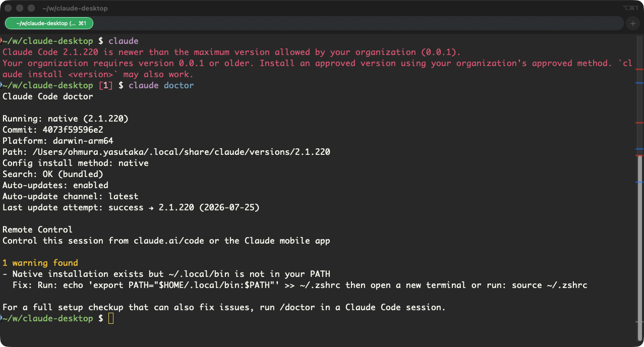Image resolution: width=644 pixels, height=347 pixels.
Task: Click the [1] exit status in the prompt
Action: pos(106,86)
